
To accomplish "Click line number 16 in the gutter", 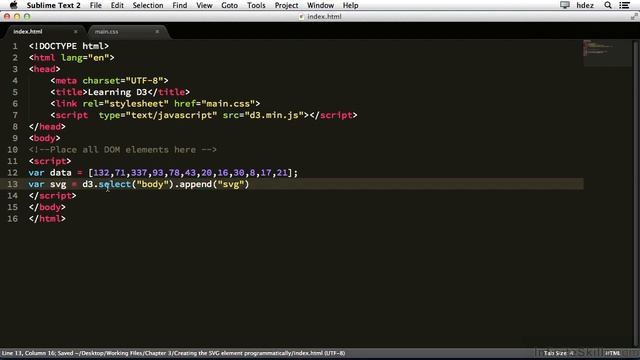I will pyautogui.click(x=12, y=218).
